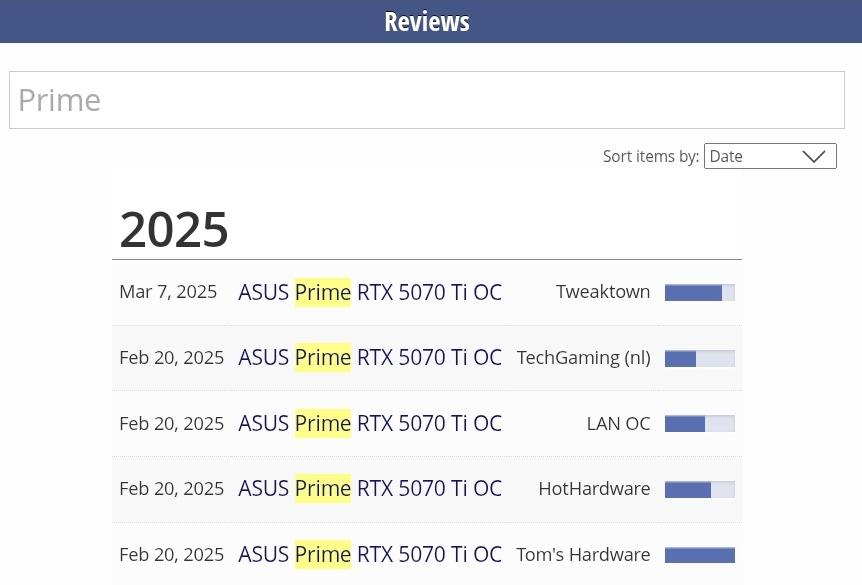Viewport: 862px width, 585px height.
Task: Select the 2025 year heading
Action: 173,229
